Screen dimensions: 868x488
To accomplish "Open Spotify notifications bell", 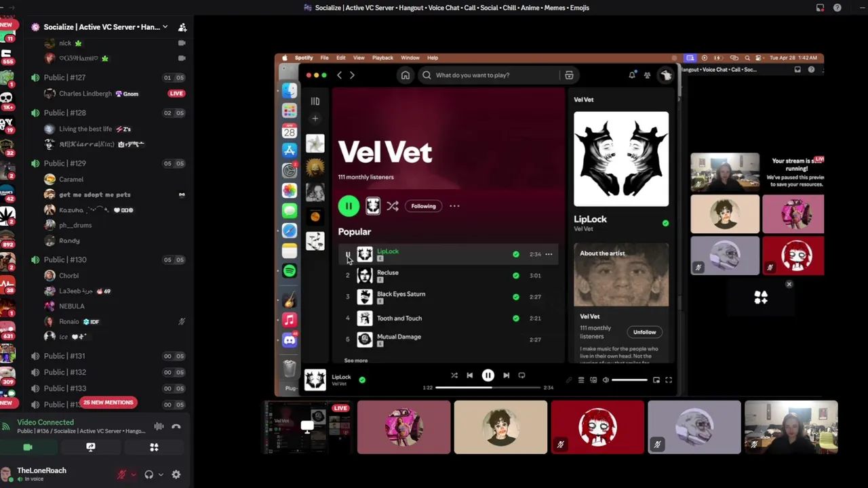I will (x=632, y=75).
